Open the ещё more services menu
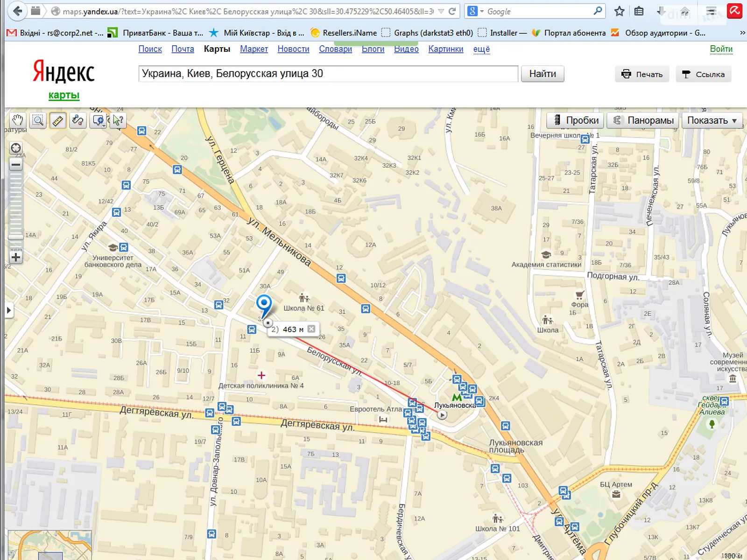Screen dimensions: 747x560 point(481,49)
